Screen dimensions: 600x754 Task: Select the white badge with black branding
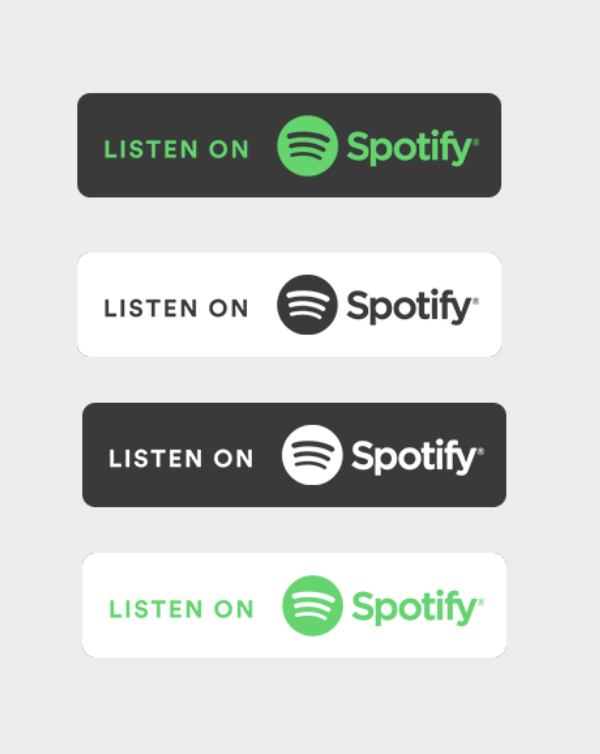289,304
